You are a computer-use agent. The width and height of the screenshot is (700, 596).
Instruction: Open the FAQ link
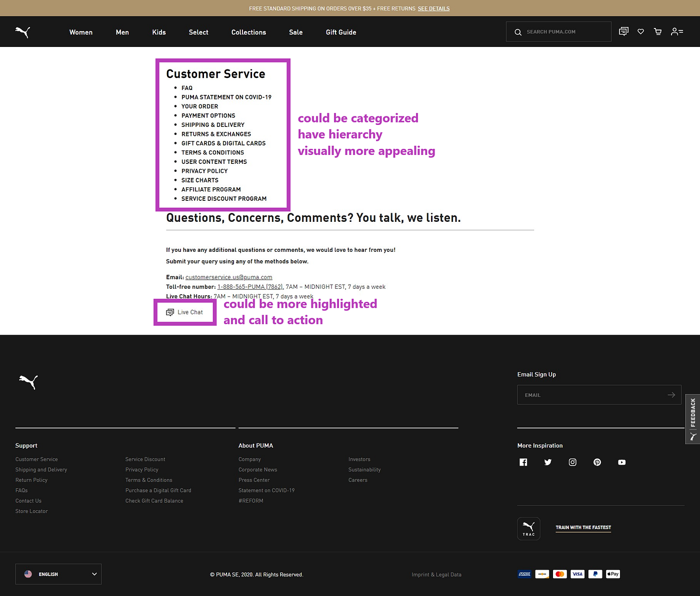point(187,88)
